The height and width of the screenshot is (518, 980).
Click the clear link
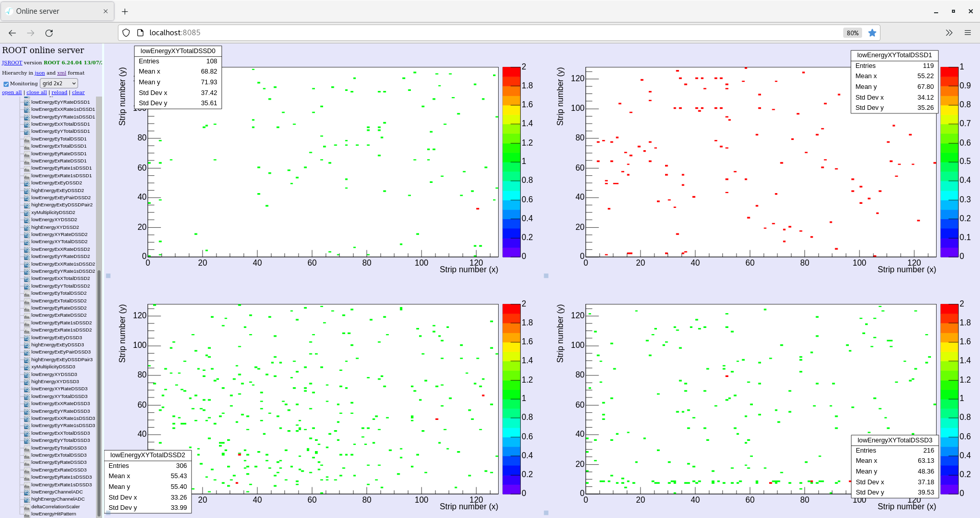(78, 92)
